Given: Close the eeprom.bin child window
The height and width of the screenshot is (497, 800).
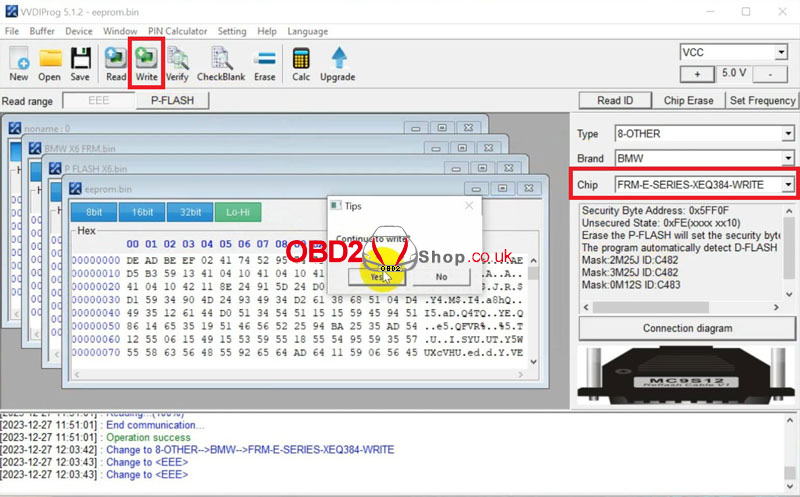Looking at the screenshot, I should [x=529, y=189].
